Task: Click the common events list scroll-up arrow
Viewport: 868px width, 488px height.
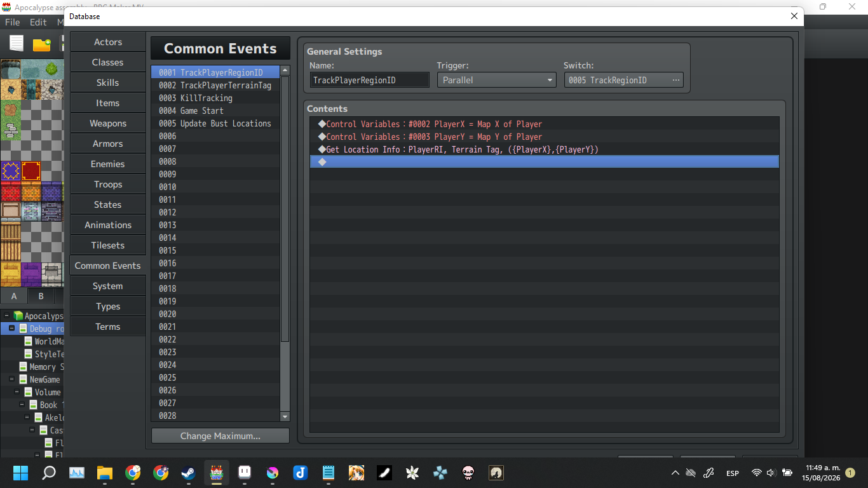Action: click(285, 71)
